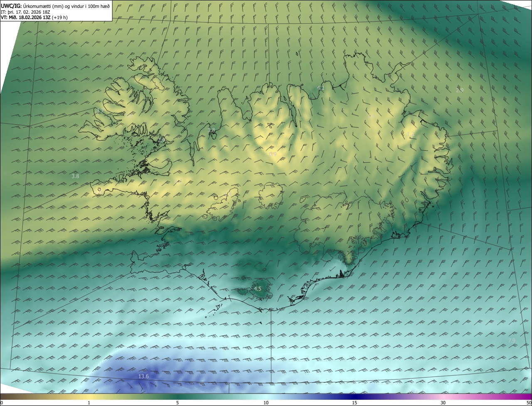Click the 13.6 value label on the map
This screenshot has width=532, height=406.
pos(143,377)
